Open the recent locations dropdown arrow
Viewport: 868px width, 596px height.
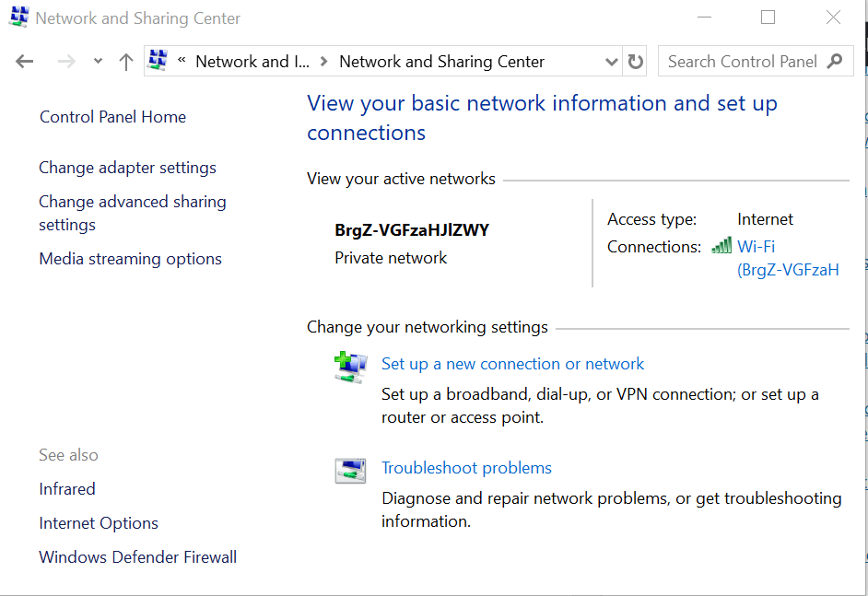tap(98, 62)
